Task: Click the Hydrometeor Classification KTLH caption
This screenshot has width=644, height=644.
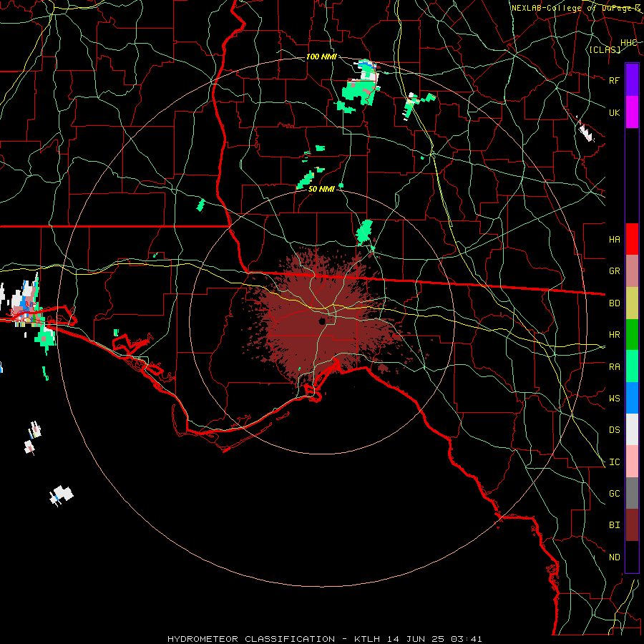Action: pos(324,639)
